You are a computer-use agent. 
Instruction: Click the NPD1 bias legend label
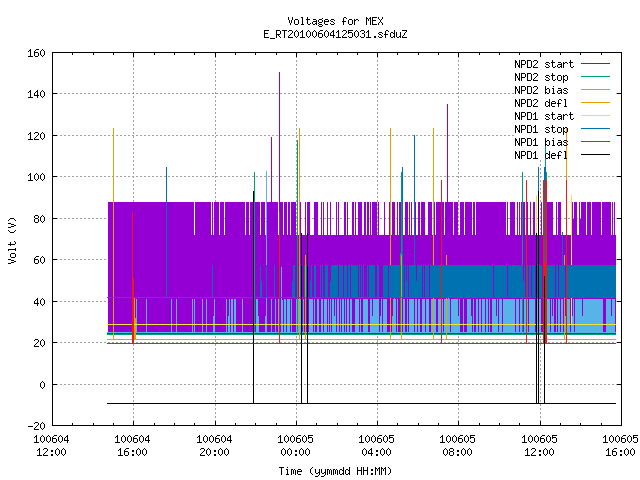(x=541, y=142)
